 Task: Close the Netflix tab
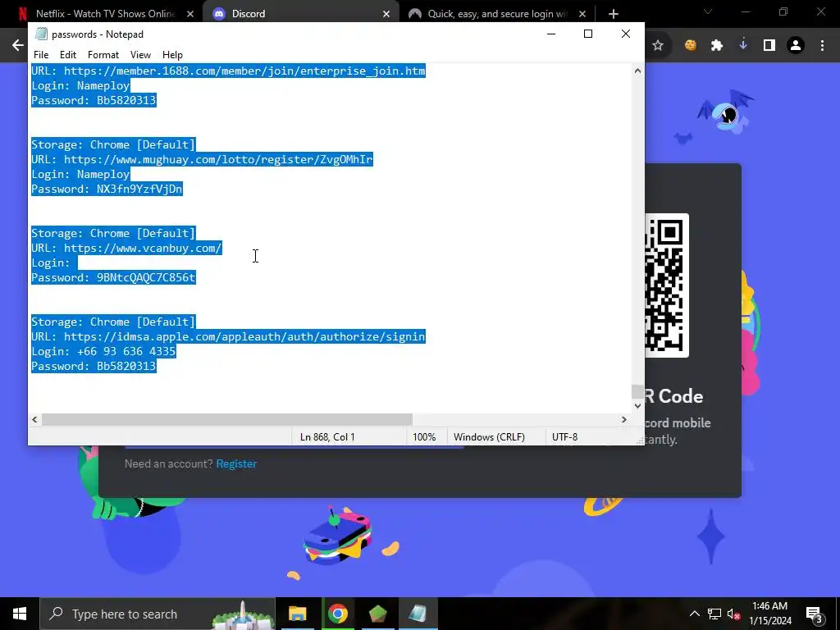190,14
